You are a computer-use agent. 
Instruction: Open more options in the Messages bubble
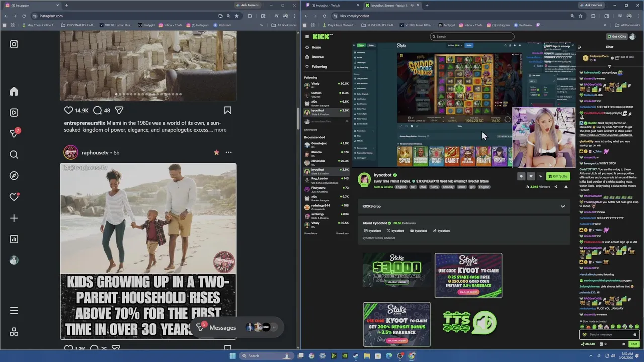tap(274, 327)
